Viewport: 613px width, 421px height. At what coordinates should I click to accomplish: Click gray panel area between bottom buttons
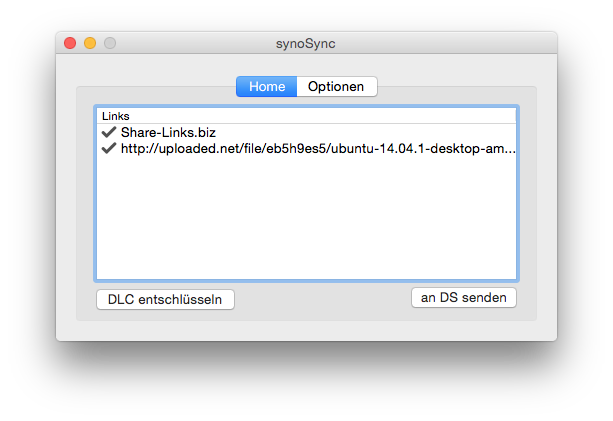point(323,299)
